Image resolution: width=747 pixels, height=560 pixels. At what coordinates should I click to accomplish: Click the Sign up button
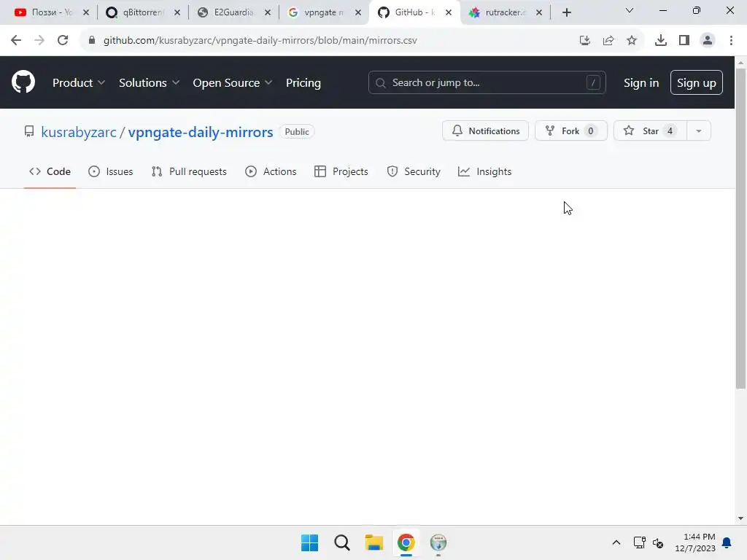click(x=696, y=83)
